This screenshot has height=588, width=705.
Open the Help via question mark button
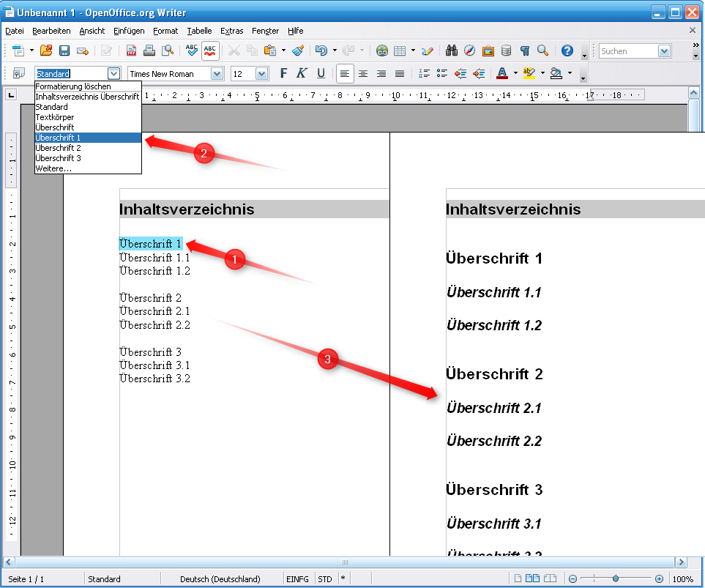567,51
